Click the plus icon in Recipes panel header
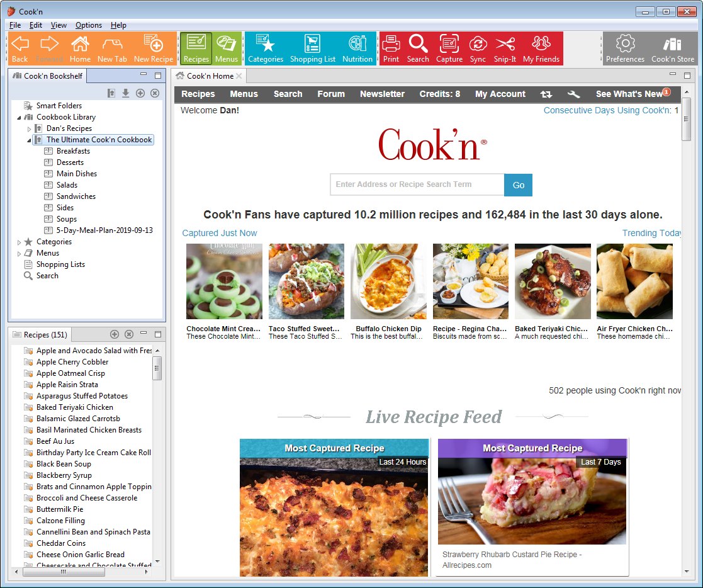This screenshot has width=703, height=588. click(115, 334)
